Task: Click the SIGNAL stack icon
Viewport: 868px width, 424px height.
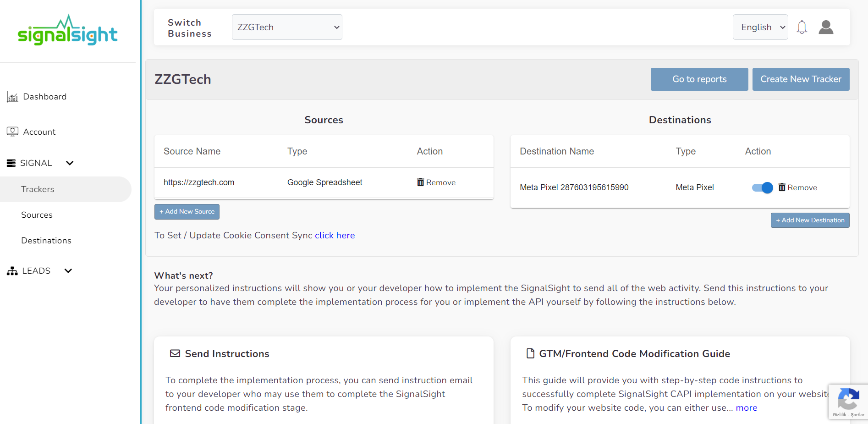Action: [11, 163]
